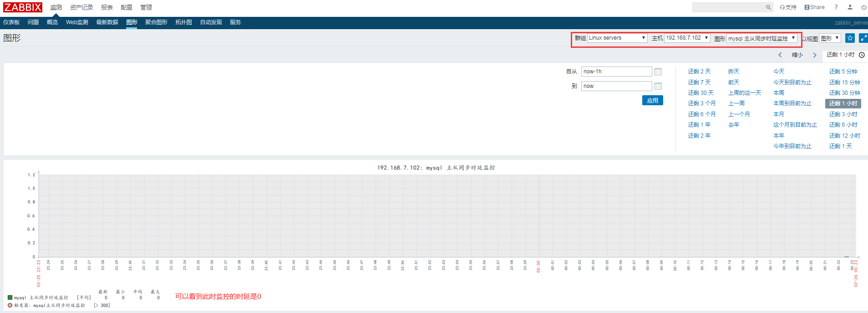The height and width of the screenshot is (313, 868).
Task: Click the 到 now input field
Action: point(616,86)
